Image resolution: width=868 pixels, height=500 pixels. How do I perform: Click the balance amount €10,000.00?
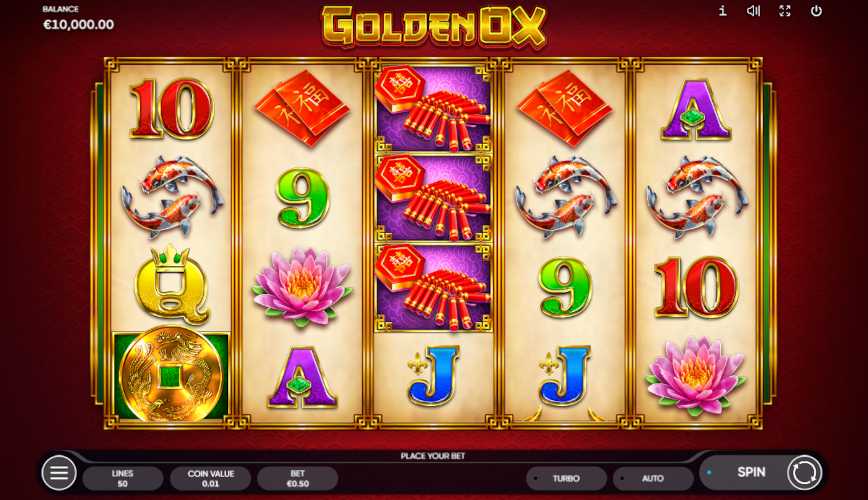pyautogui.click(x=79, y=24)
